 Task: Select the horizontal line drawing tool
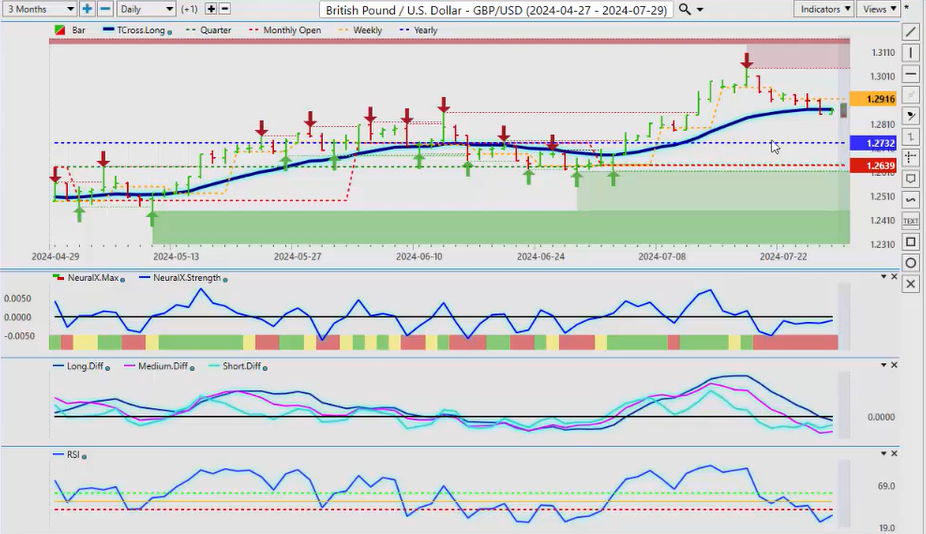click(x=910, y=74)
